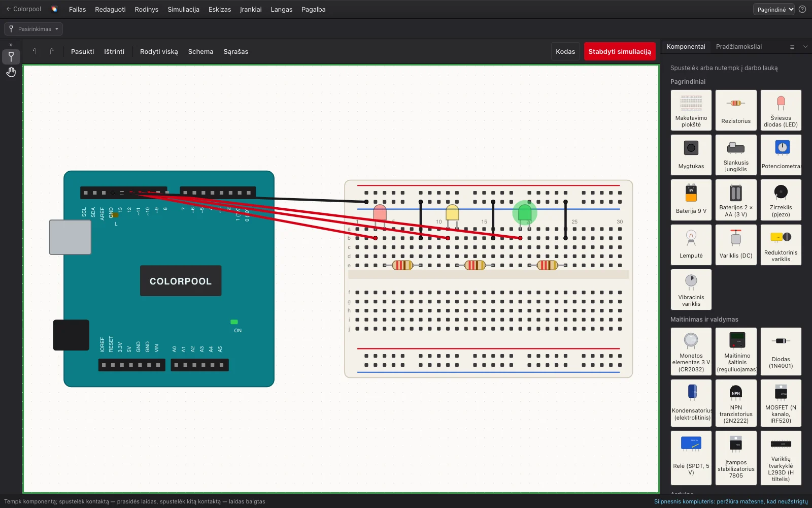Add the Baterija 9 V component
The height and width of the screenshot is (508, 812).
click(x=691, y=200)
